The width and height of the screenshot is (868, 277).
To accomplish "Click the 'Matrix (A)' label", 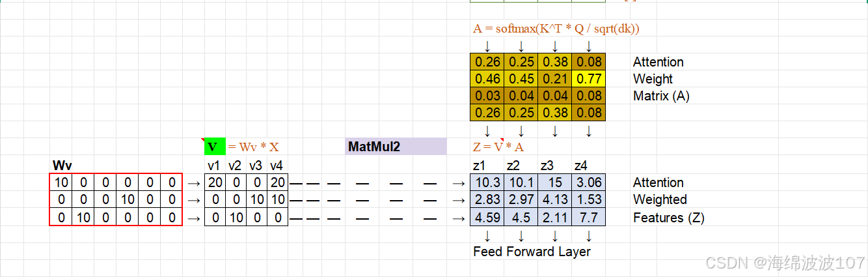I will [661, 96].
